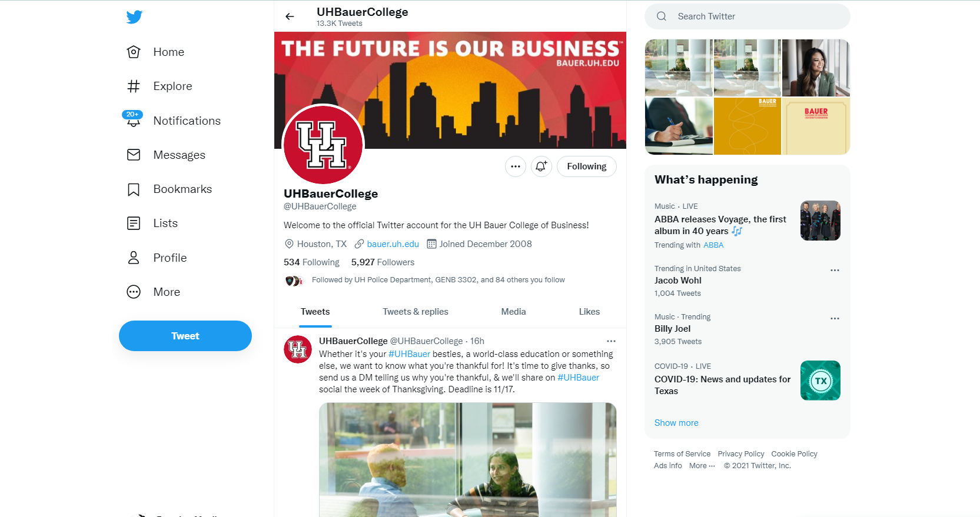The width and height of the screenshot is (980, 517).
Task: Toggle the Following button on profile
Action: (x=587, y=166)
